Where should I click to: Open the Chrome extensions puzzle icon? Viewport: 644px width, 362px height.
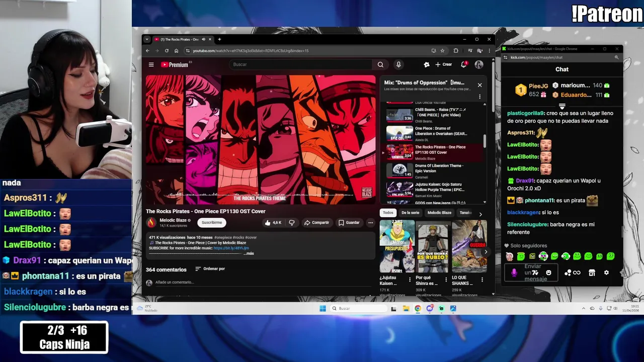pyautogui.click(x=456, y=51)
